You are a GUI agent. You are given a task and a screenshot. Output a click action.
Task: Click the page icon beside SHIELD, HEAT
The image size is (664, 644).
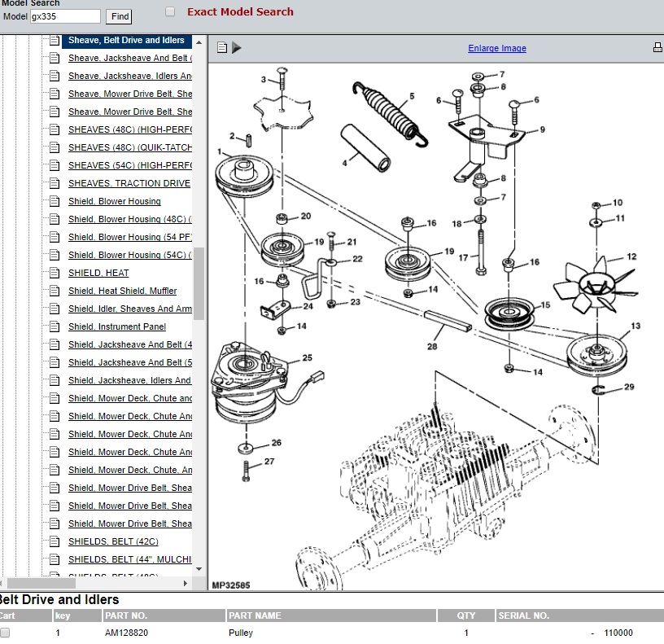point(55,273)
